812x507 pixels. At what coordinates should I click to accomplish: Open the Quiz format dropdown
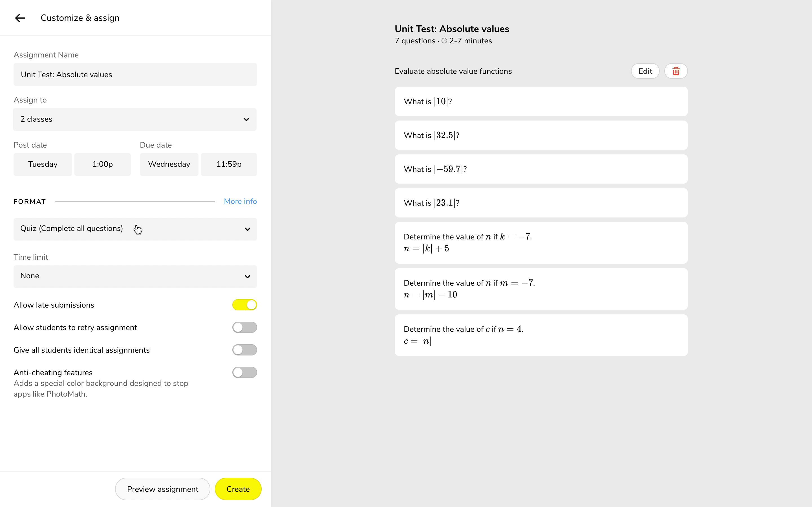[x=135, y=229]
